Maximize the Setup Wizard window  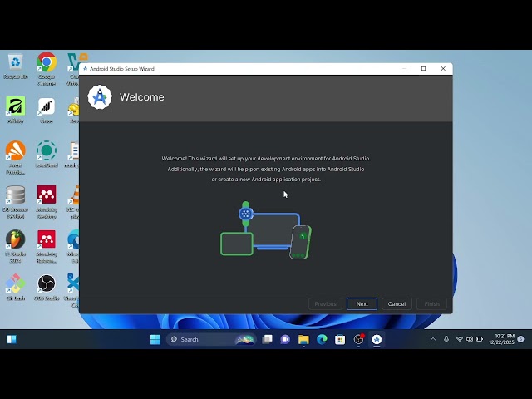tap(423, 68)
